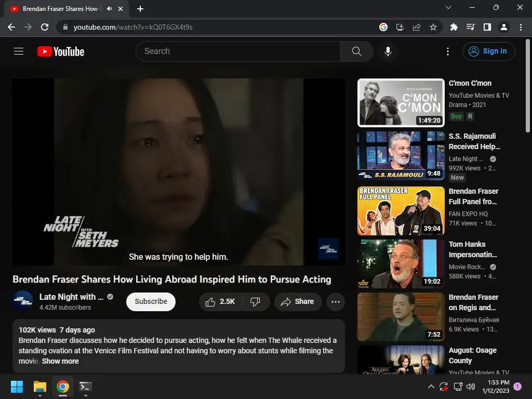Go forward with the forward arrow
Screen dimensions: 532x399
click(x=28, y=27)
